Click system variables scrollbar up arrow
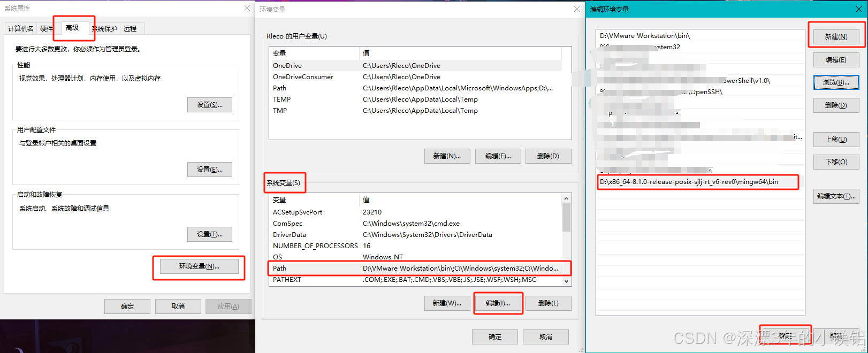Screen dimensions: 868x353 point(566,198)
